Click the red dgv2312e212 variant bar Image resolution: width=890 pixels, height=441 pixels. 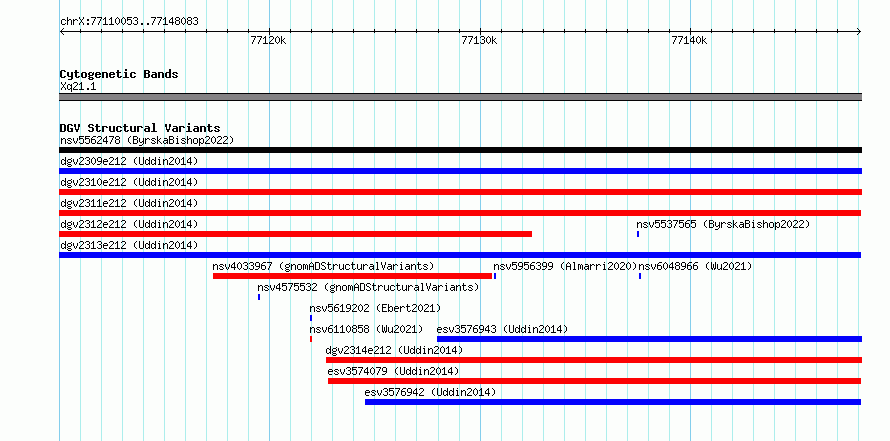click(x=296, y=234)
